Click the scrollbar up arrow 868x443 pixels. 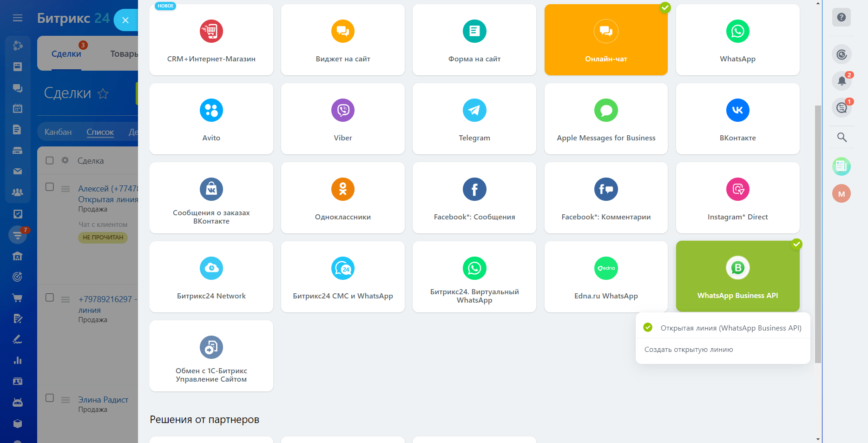point(818,3)
